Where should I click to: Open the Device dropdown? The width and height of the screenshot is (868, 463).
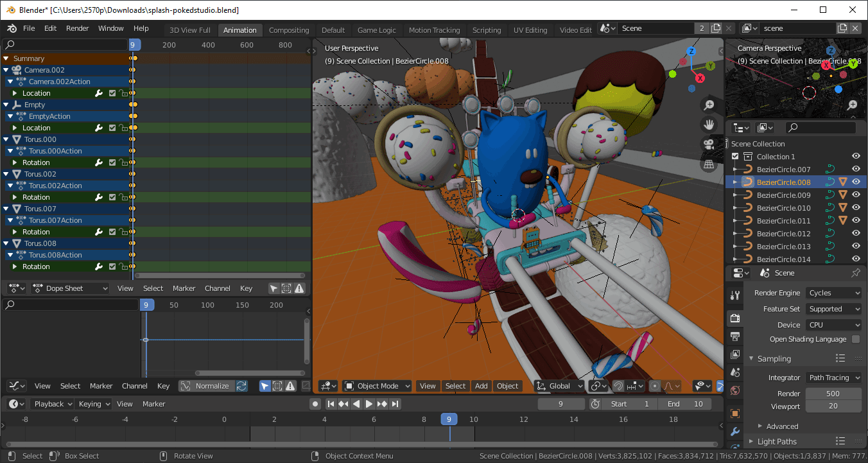point(833,325)
